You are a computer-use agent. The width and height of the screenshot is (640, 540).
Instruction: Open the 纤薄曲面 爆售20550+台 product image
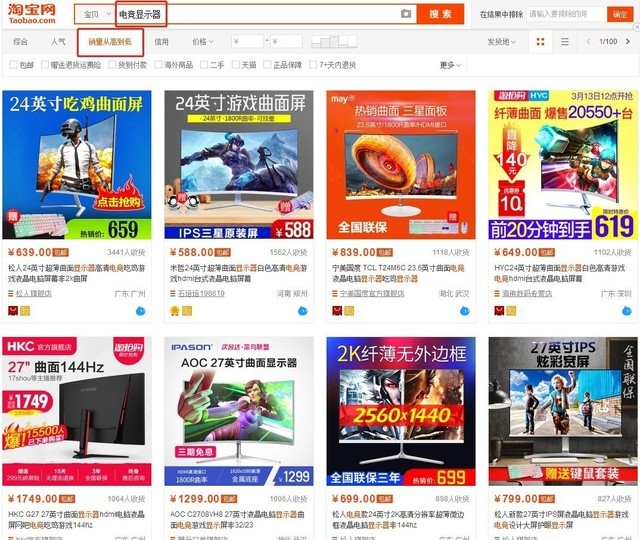(x=563, y=164)
